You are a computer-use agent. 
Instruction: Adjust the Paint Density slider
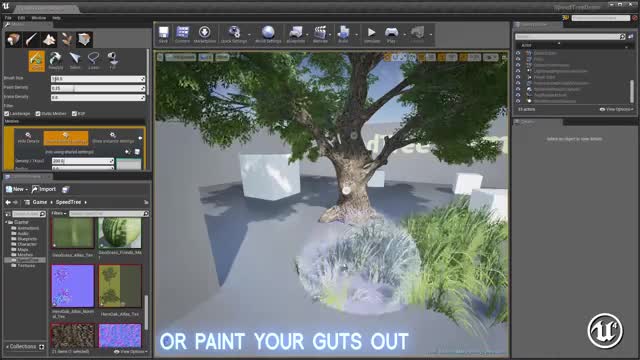pos(98,88)
